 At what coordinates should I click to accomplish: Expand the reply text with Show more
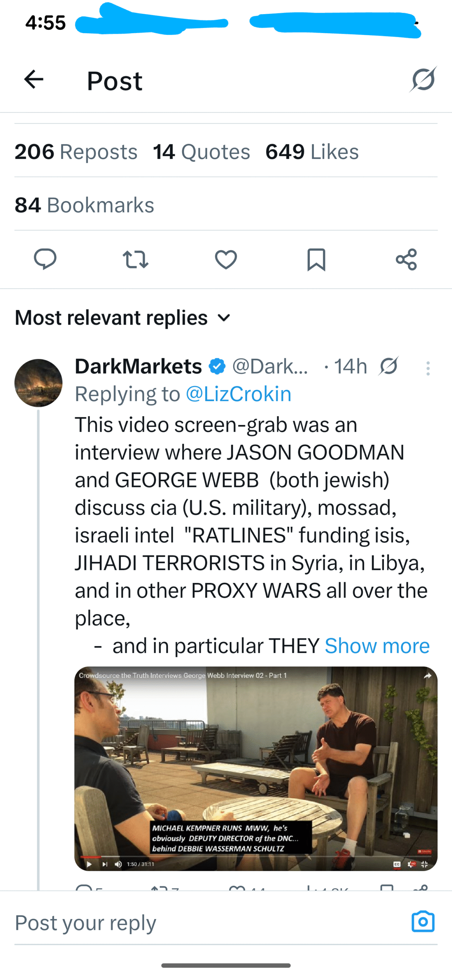click(377, 646)
